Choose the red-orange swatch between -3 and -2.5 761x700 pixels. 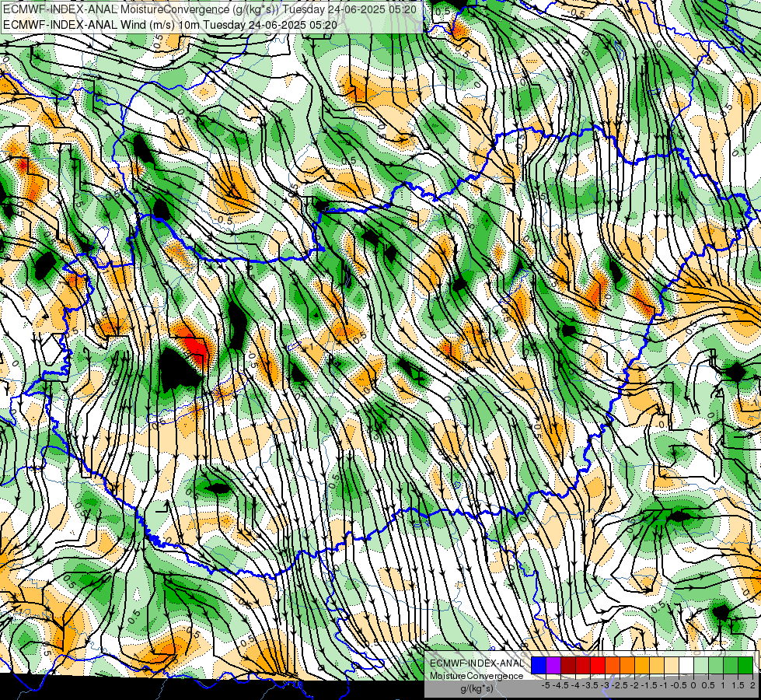point(613,666)
